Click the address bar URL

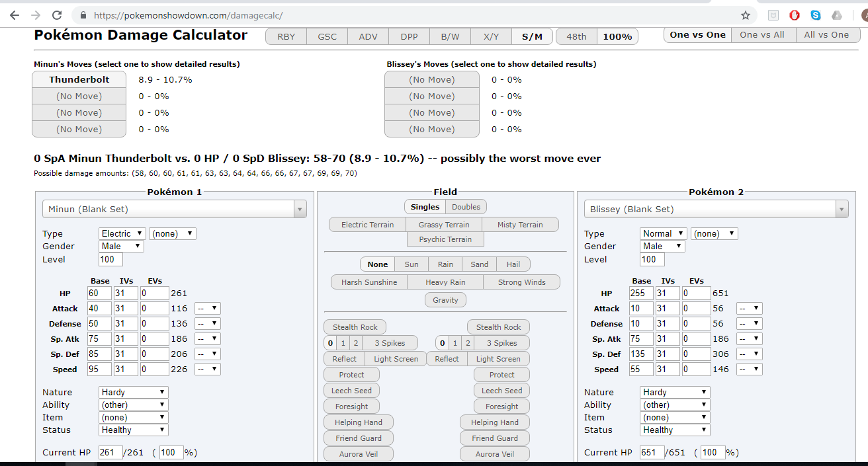[189, 15]
